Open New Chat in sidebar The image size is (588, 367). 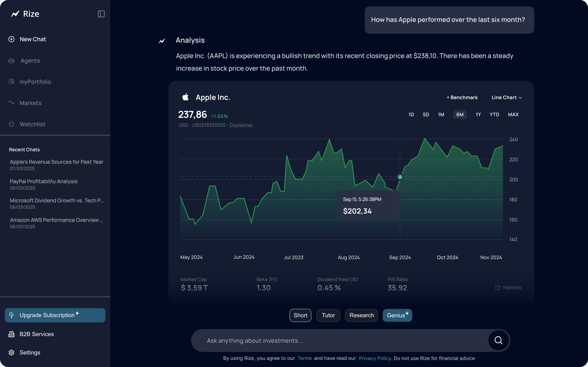[33, 39]
